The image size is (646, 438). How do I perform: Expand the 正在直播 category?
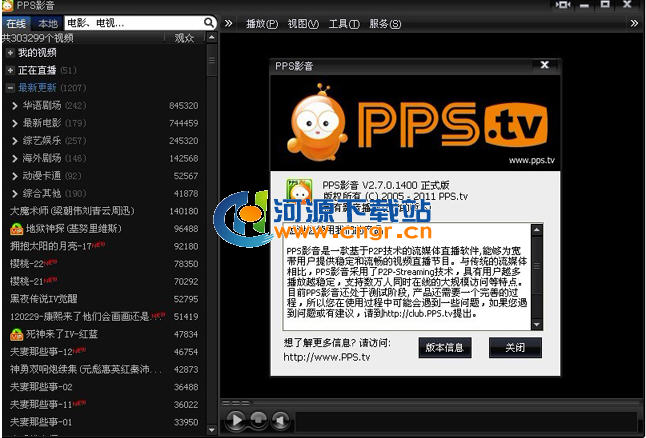(x=10, y=70)
